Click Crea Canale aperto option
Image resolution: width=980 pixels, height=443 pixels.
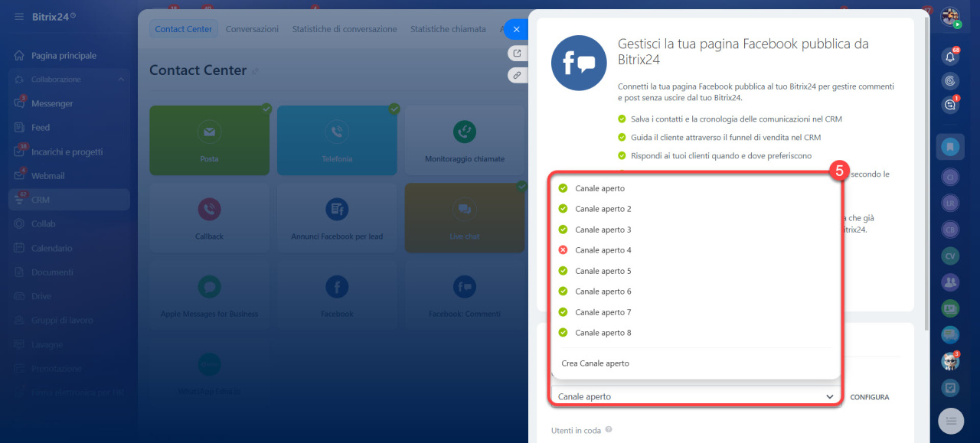click(x=595, y=363)
